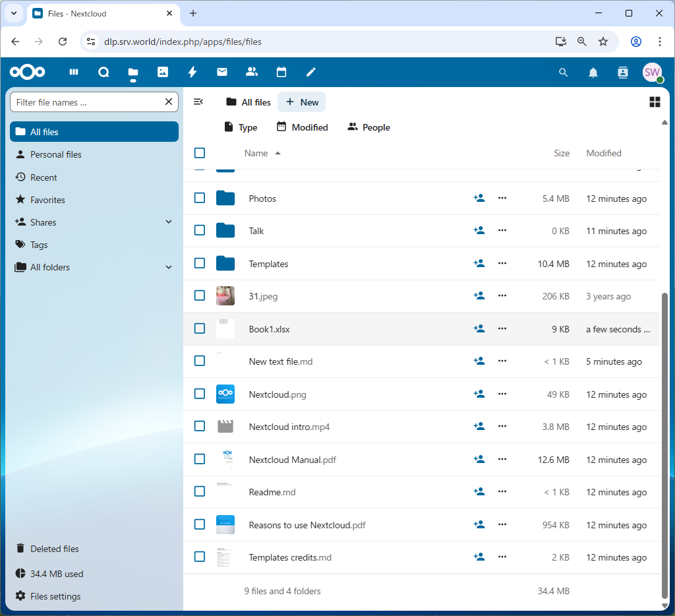The image size is (675, 616).
Task: Open actions menu for Templates folder
Action: tap(502, 263)
